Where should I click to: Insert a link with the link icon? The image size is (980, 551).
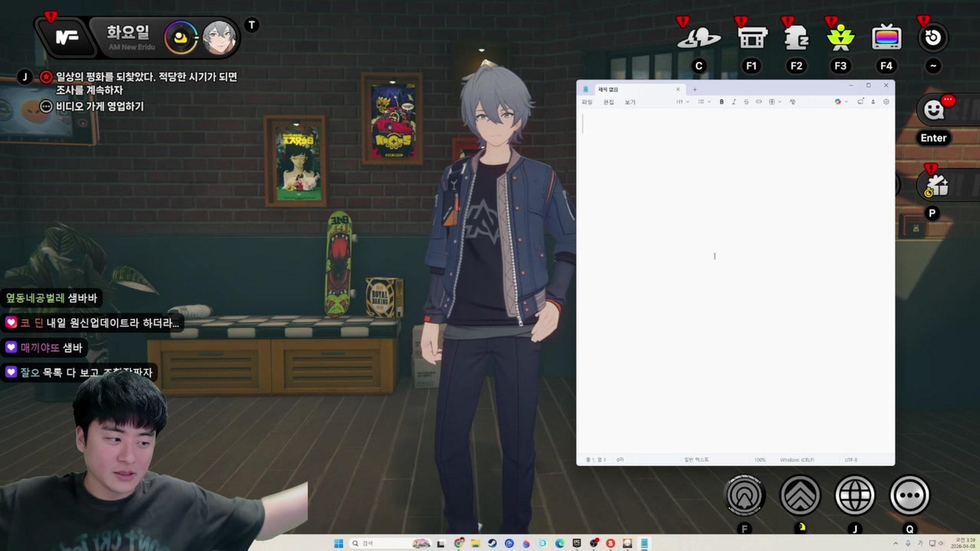point(759,102)
